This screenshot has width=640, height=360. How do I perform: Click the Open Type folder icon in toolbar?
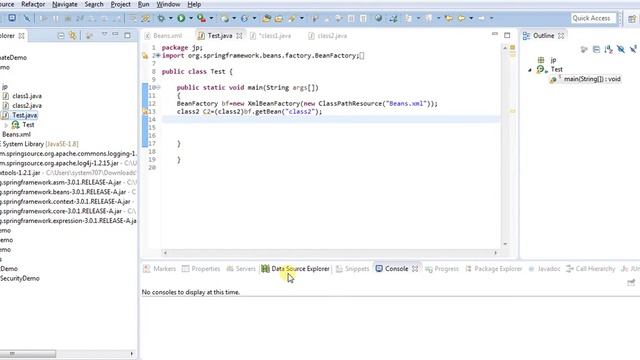[x=266, y=18]
